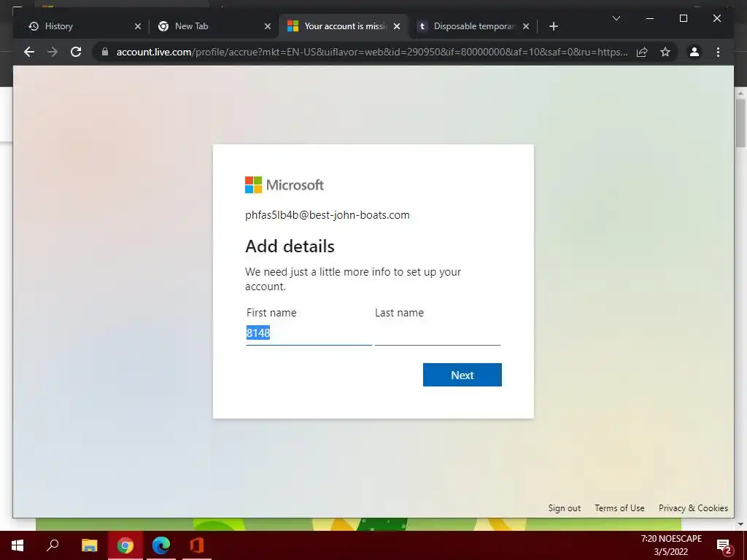Viewport: 747px width, 560px height.
Task: Click the taskbar clock showing 3/5/2022
Action: [x=671, y=545]
